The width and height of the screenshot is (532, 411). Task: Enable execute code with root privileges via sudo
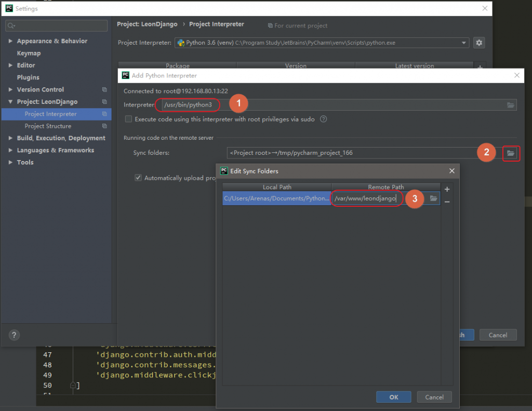[x=128, y=119]
